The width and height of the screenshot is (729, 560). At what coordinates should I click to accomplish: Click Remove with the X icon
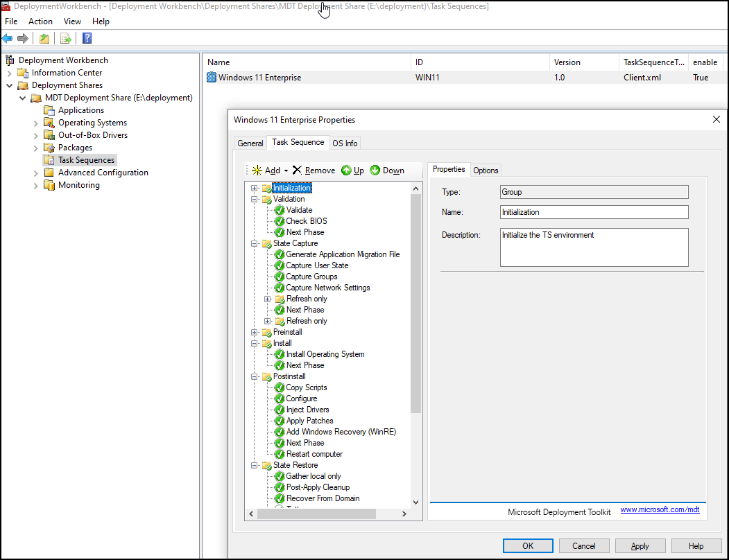click(x=314, y=170)
